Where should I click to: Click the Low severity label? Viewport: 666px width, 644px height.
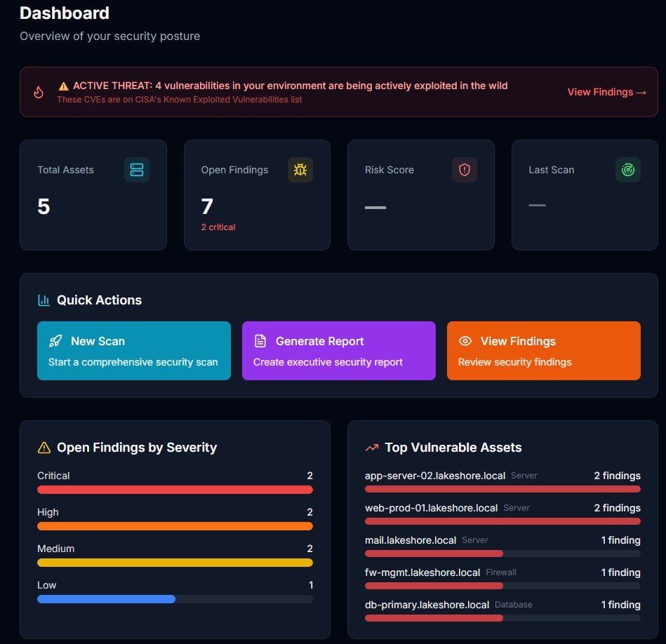coord(47,585)
